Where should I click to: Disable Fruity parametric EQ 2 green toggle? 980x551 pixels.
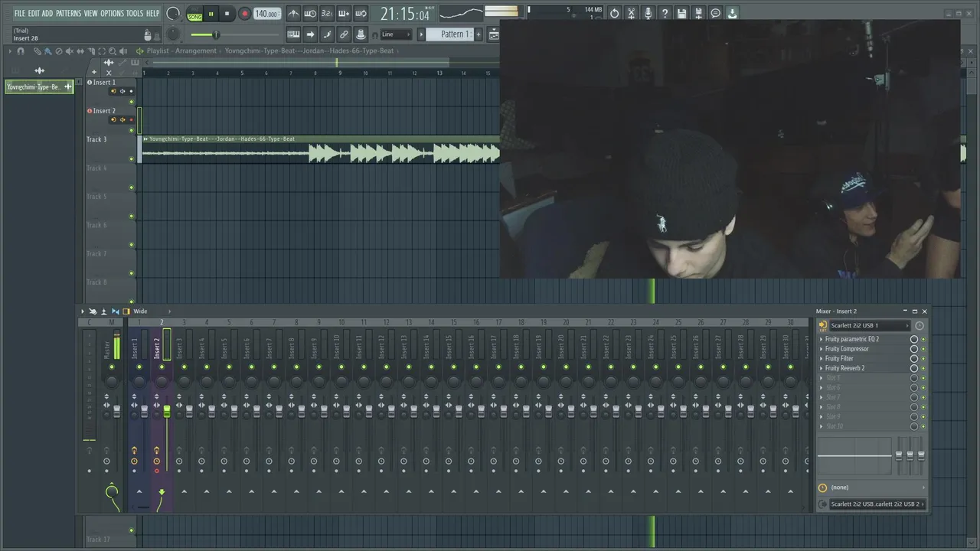tap(923, 339)
